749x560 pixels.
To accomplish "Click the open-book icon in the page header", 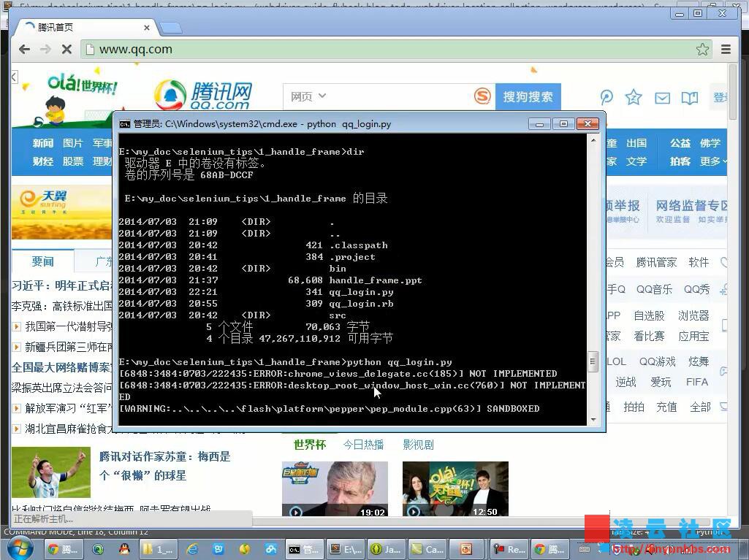I will click(x=689, y=98).
